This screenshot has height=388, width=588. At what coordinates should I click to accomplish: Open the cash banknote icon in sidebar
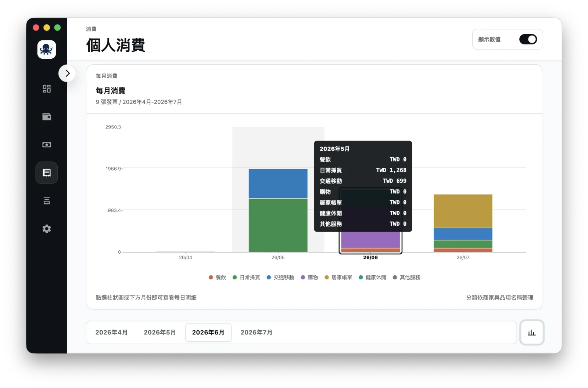point(47,145)
